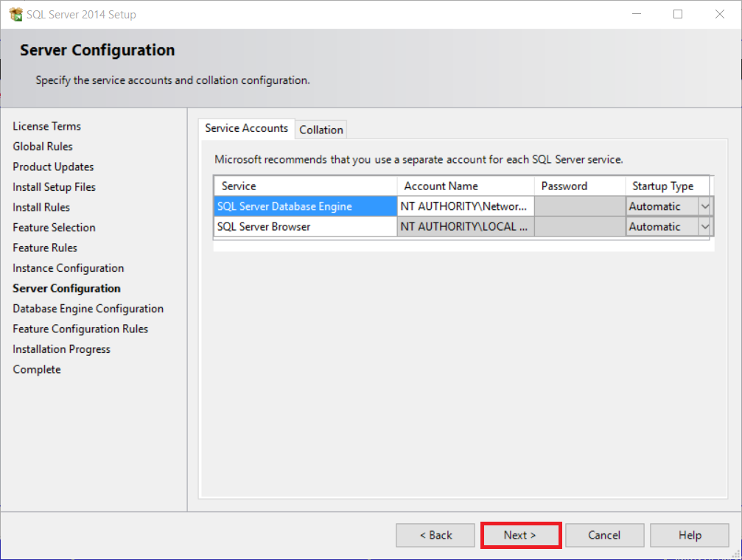Click the Next > button

click(520, 536)
